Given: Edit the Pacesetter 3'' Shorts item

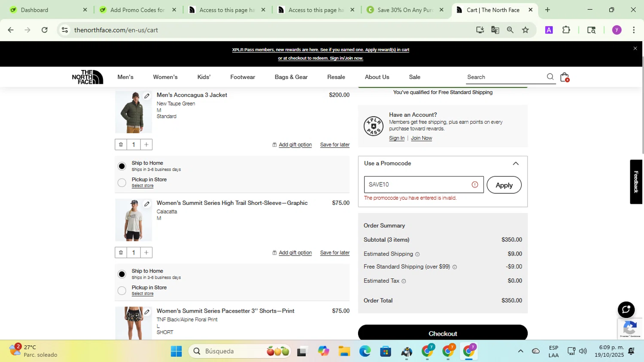Looking at the screenshot, I should (x=147, y=312).
